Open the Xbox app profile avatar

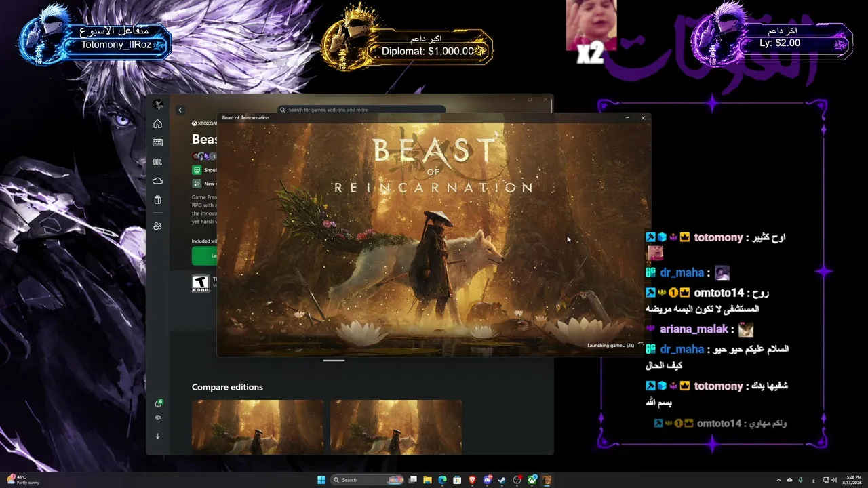tap(158, 104)
